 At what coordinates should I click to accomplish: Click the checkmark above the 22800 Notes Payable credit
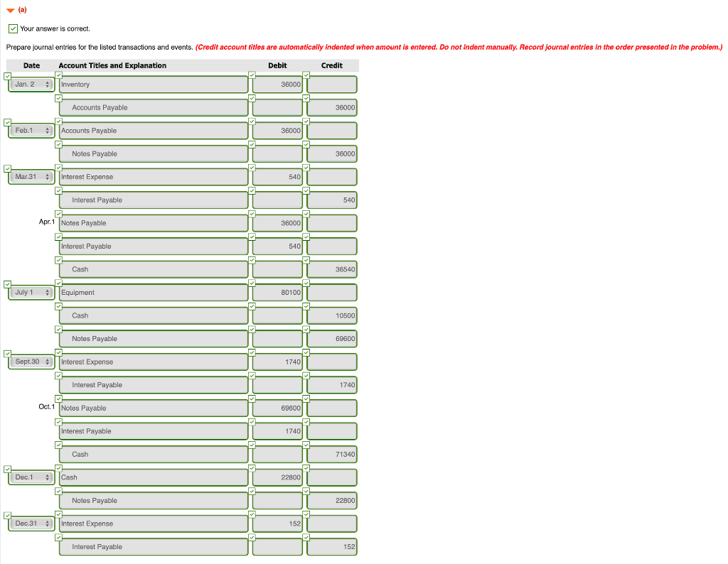[306, 491]
